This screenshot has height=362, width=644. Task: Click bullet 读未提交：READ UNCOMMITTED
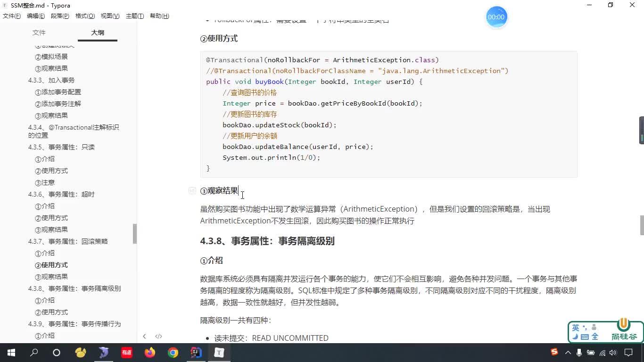pyautogui.click(x=271, y=338)
